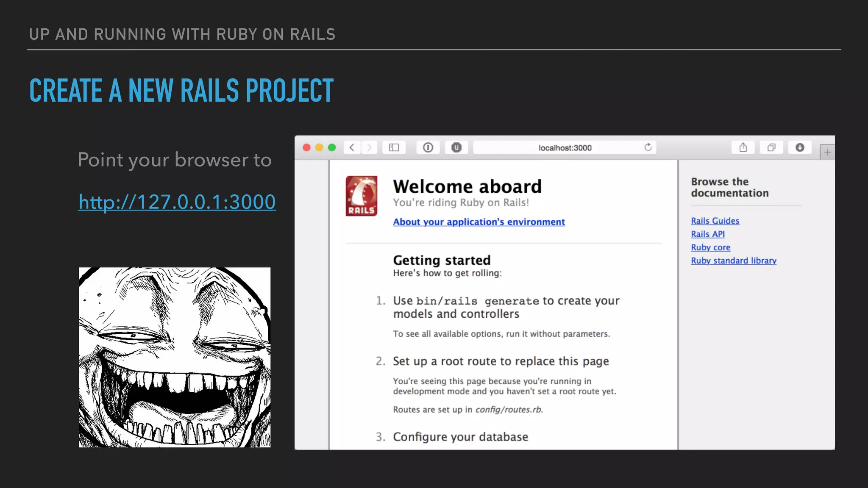Show all tabs overview button

point(771,147)
